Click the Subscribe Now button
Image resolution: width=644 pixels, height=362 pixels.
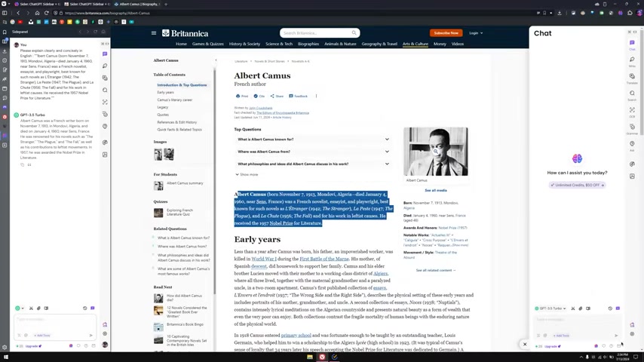[446, 33]
